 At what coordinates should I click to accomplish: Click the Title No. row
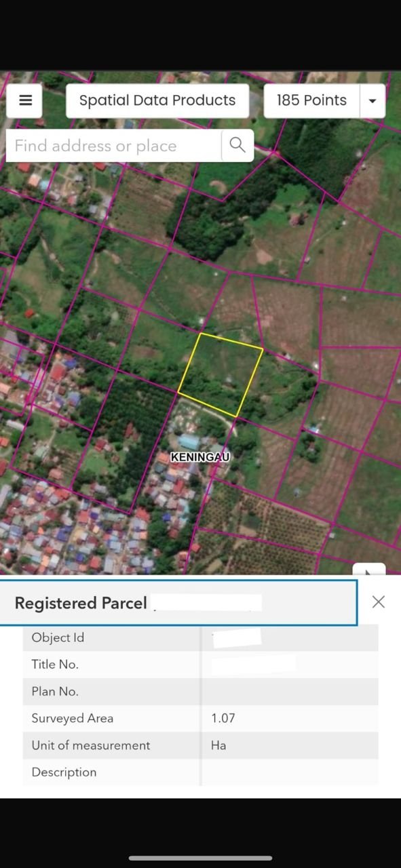pos(200,665)
